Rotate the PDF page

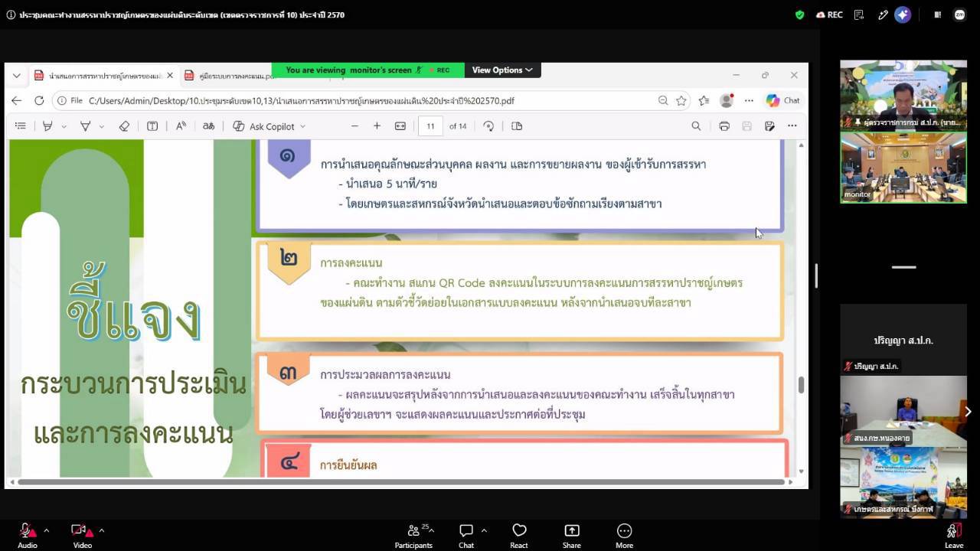488,126
